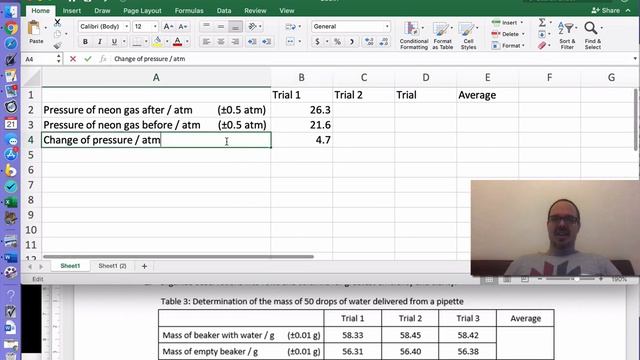The height and width of the screenshot is (360, 640).
Task: Expand the Paste options arrow
Action: (46, 28)
